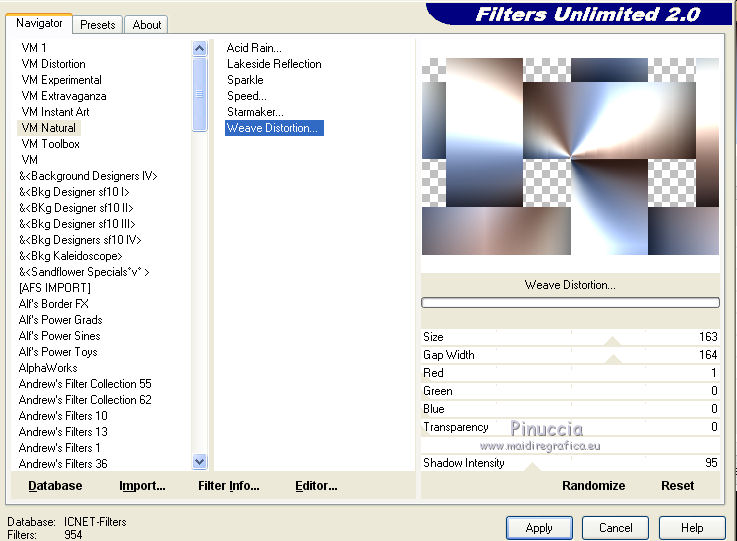Switch to the Navigator tab
737x541 pixels.
click(39, 23)
